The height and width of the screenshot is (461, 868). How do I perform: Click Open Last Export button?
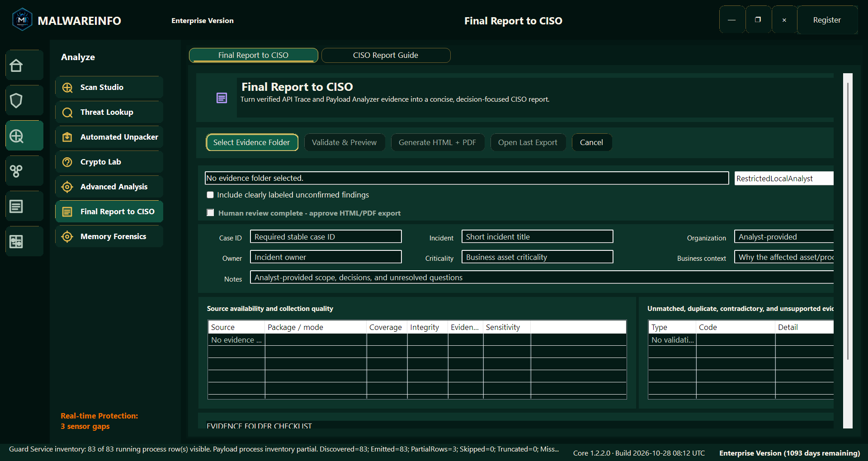click(528, 142)
